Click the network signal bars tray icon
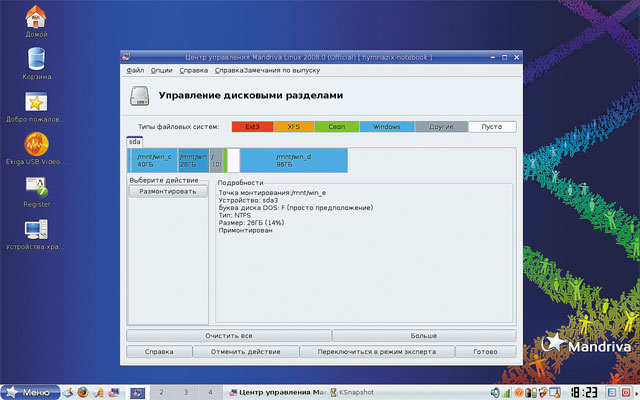 (x=506, y=393)
